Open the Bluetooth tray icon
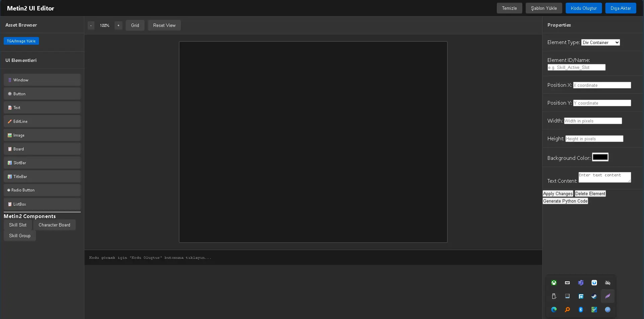This screenshot has width=644, height=319. tap(581, 310)
